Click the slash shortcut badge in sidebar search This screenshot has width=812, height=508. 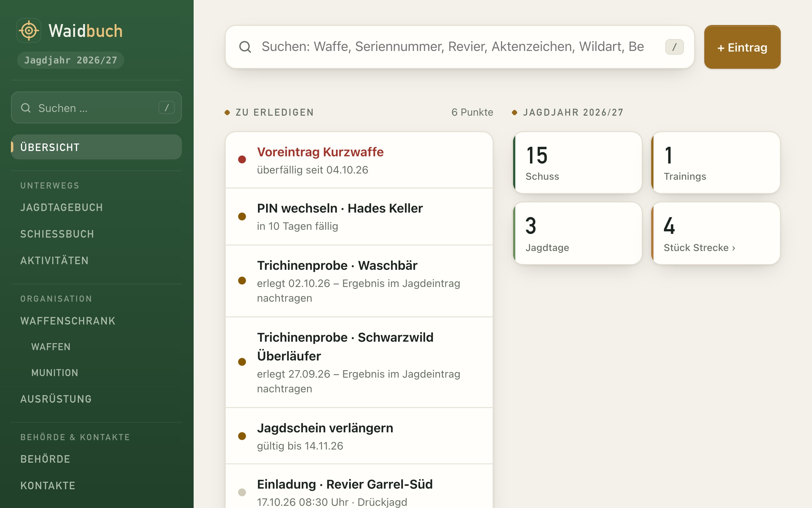pos(166,108)
